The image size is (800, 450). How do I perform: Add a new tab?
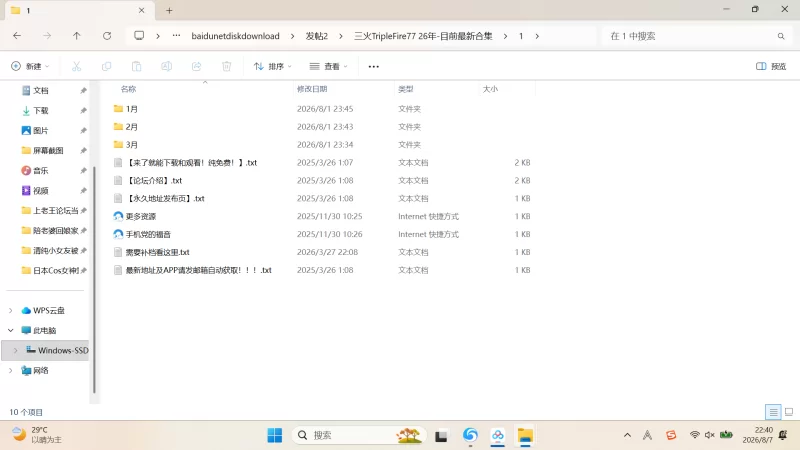pos(169,10)
